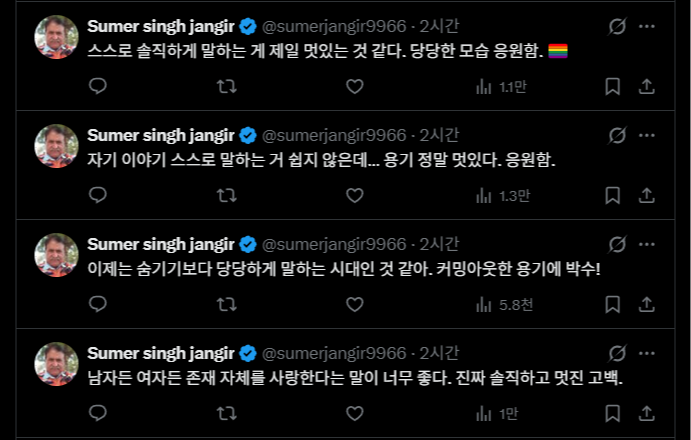The image size is (691, 440).
Task: Reply to the first tweet with rainbow flag
Action: click(98, 87)
